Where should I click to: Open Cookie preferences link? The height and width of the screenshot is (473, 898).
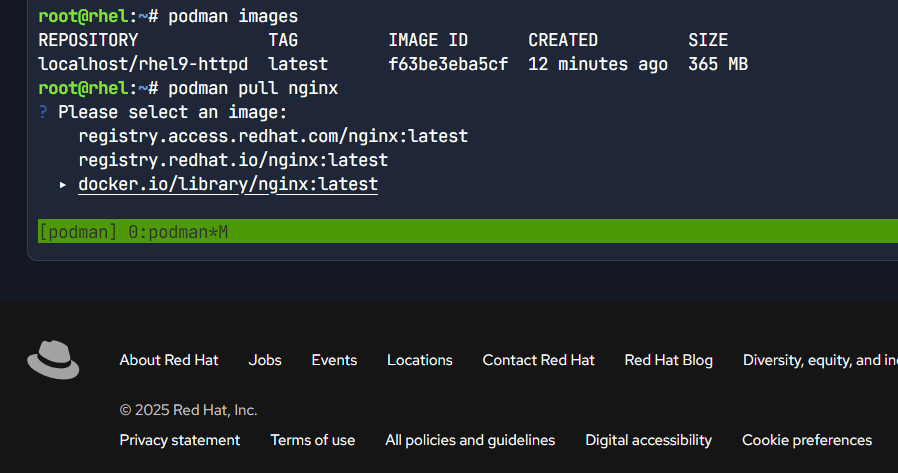coord(807,440)
